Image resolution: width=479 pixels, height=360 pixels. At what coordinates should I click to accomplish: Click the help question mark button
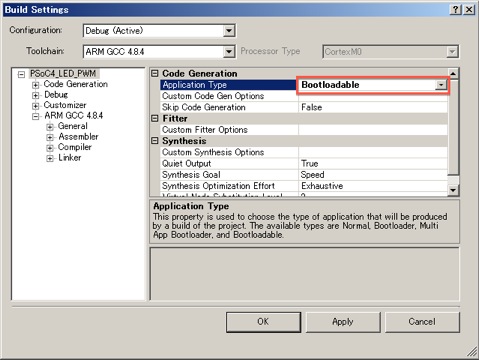click(455, 9)
